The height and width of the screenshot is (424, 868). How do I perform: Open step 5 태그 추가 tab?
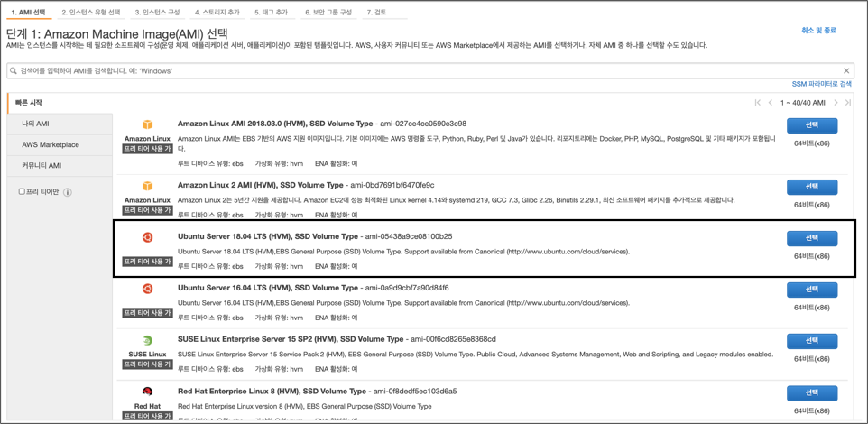coord(272,12)
